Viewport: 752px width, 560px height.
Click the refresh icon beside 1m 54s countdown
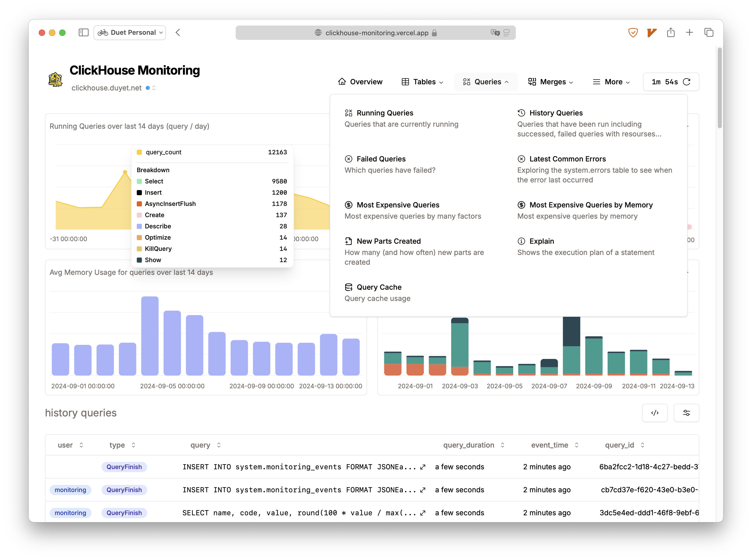686,82
